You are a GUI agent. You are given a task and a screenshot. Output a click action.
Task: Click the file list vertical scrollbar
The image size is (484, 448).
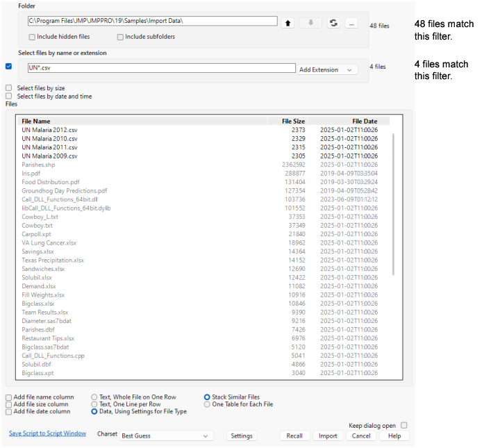pyautogui.click(x=393, y=204)
